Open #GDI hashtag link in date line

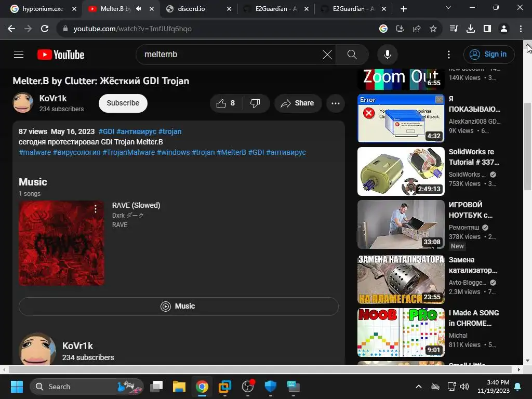106,131
